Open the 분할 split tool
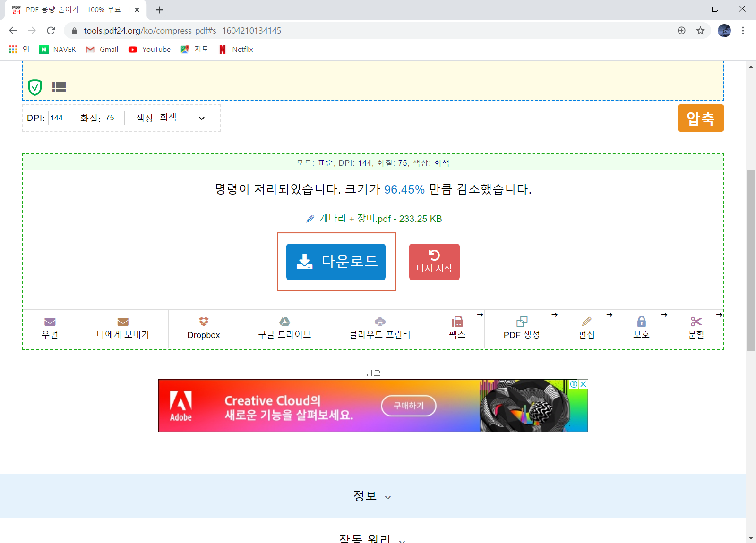756x543 pixels. tap(696, 329)
